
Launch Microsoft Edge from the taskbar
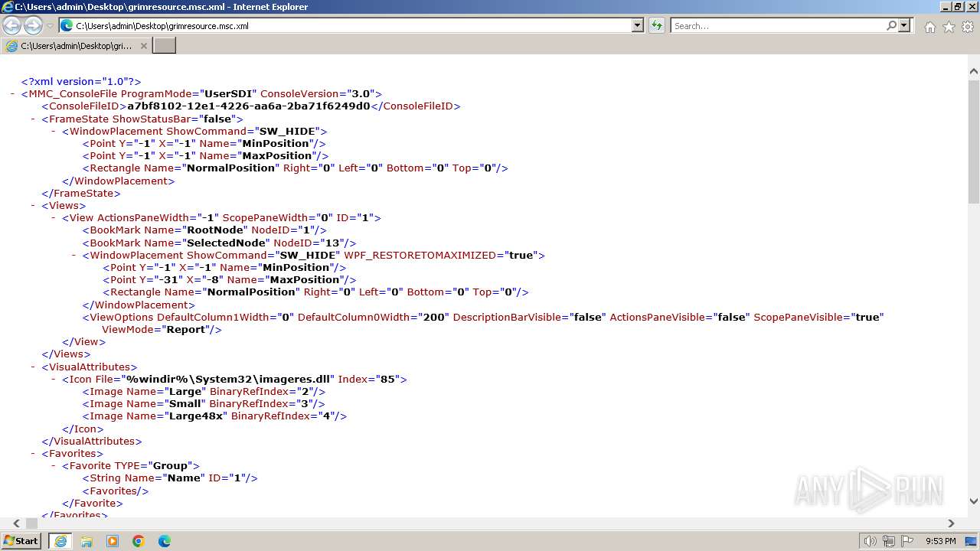click(x=165, y=541)
